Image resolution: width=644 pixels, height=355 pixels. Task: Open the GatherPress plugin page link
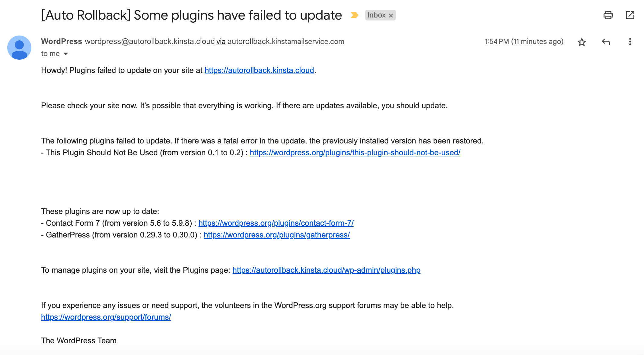276,235
